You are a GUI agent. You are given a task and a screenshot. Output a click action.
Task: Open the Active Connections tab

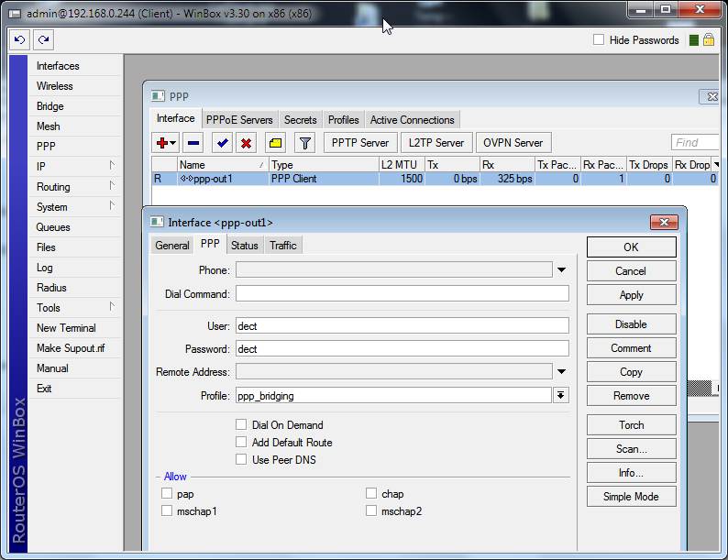tap(413, 120)
